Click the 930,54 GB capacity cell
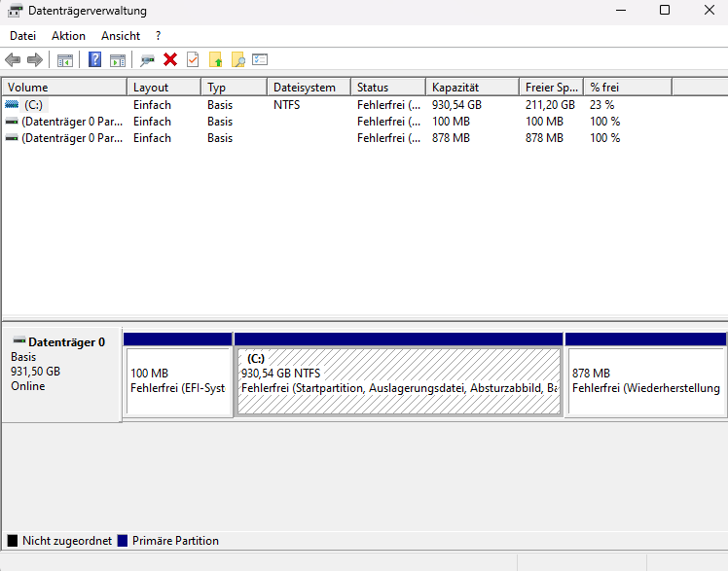This screenshot has height=571, width=728. click(456, 105)
